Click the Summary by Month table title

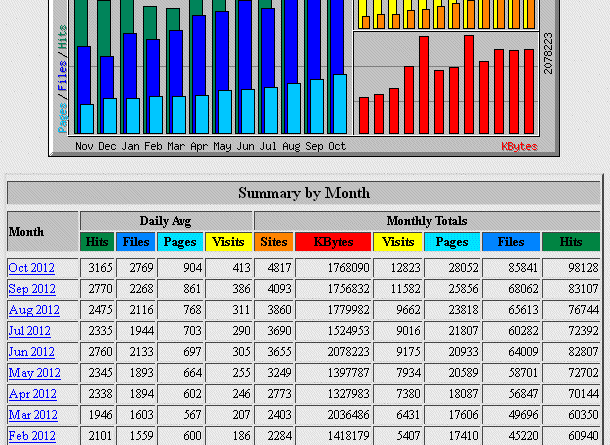coord(304,193)
